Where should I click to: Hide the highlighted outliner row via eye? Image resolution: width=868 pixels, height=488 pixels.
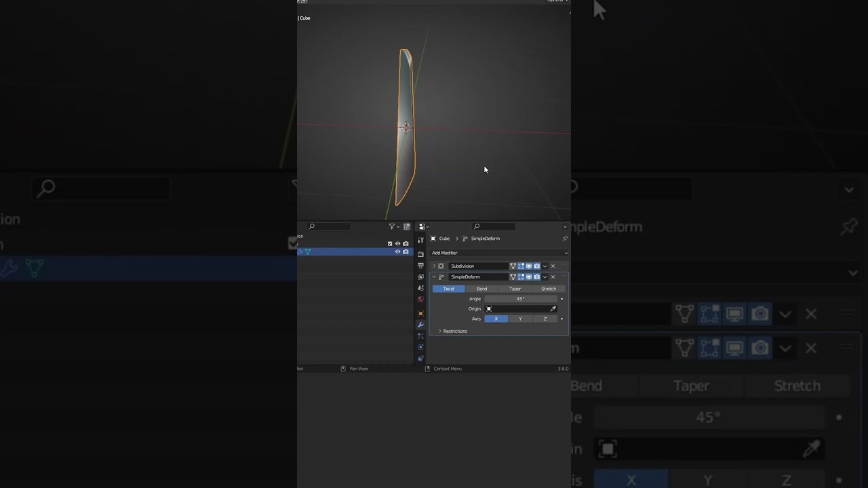click(398, 251)
